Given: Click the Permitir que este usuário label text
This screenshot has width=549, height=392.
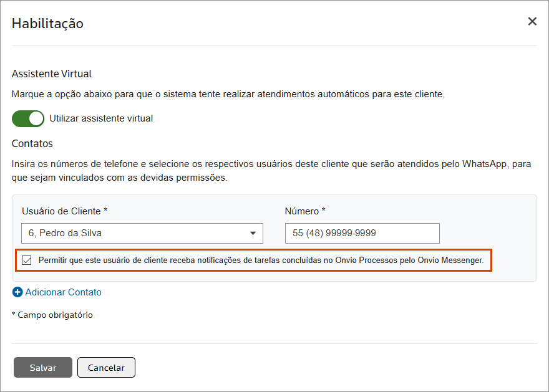Looking at the screenshot, I should (261, 260).
